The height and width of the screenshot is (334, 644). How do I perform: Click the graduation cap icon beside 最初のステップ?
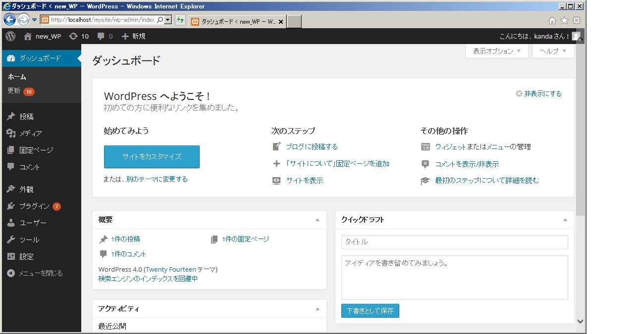[425, 181]
